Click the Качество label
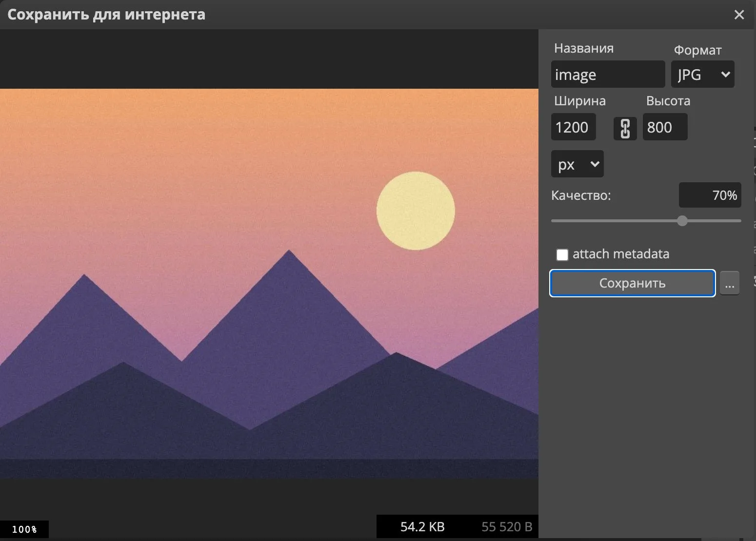The width and height of the screenshot is (756, 541). [581, 195]
